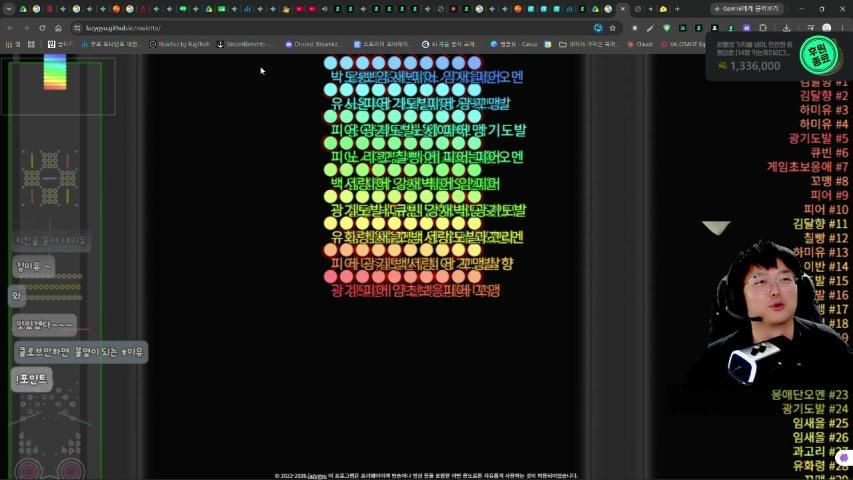Open Chrome three-dot menu
853x480 pixels.
coord(843,28)
